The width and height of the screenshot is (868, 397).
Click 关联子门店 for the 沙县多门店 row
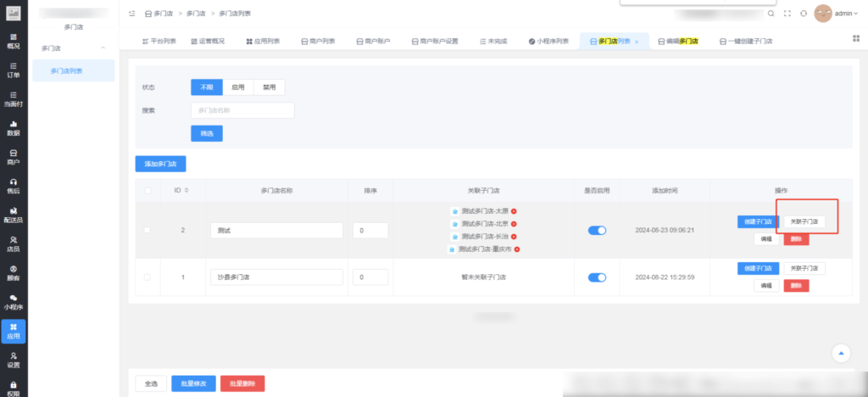pos(804,269)
